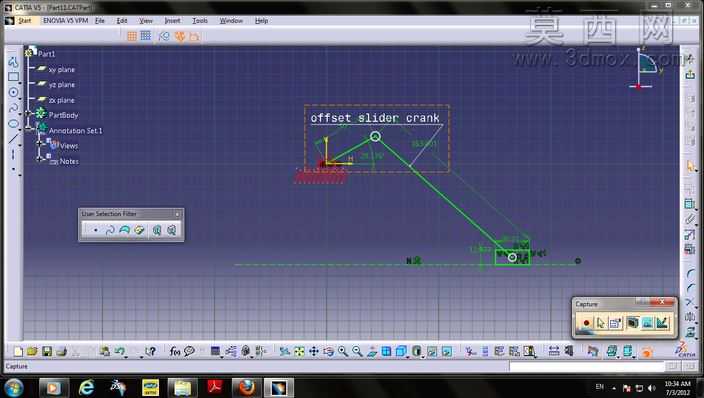Expand the PartBody tree node
The height and width of the screenshot is (398, 704).
click(29, 114)
